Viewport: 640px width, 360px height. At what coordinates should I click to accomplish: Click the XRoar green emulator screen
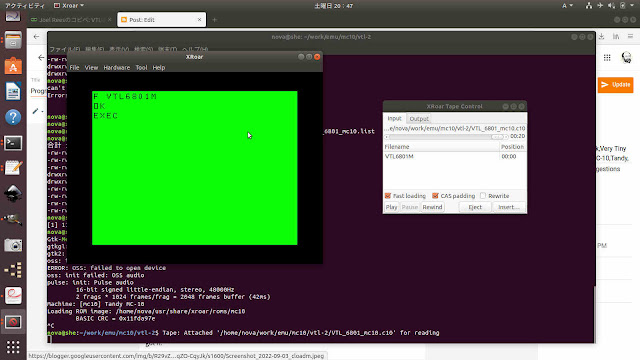tap(195, 168)
